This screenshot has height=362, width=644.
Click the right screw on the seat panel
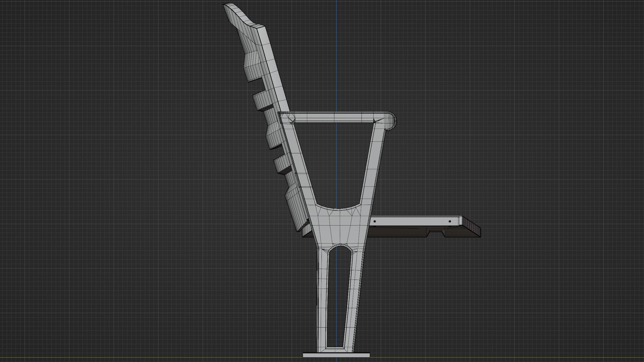pos(450,221)
